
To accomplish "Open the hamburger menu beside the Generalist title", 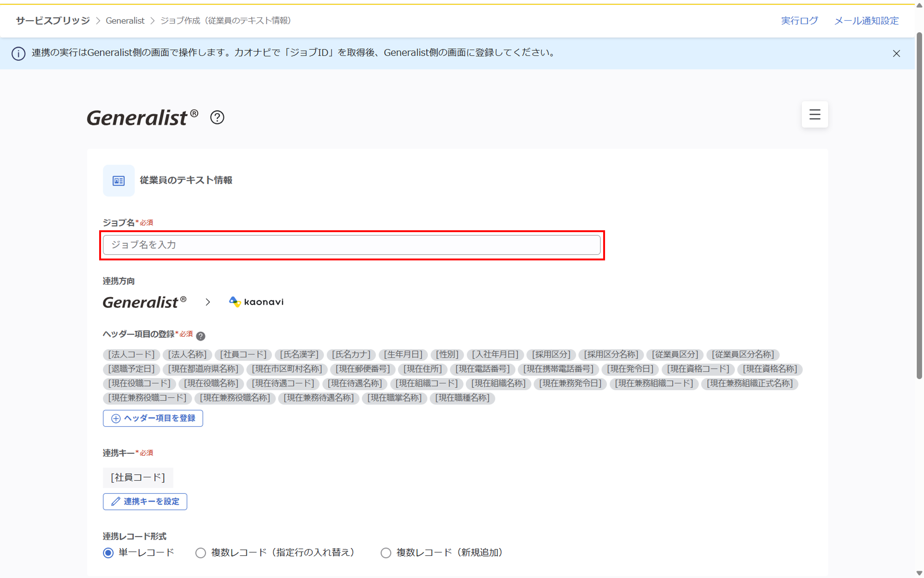I will click(814, 114).
